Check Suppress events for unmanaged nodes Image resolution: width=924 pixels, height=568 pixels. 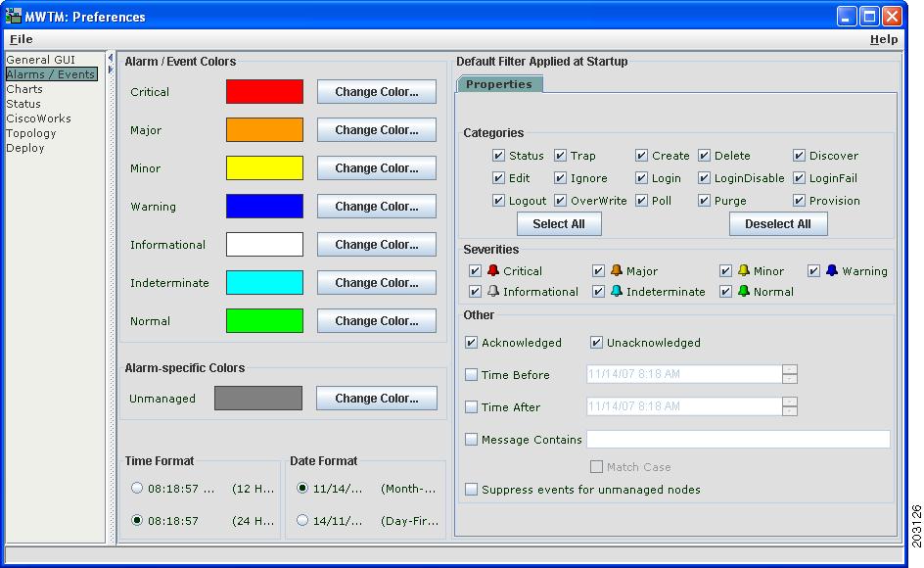pyautogui.click(x=471, y=490)
